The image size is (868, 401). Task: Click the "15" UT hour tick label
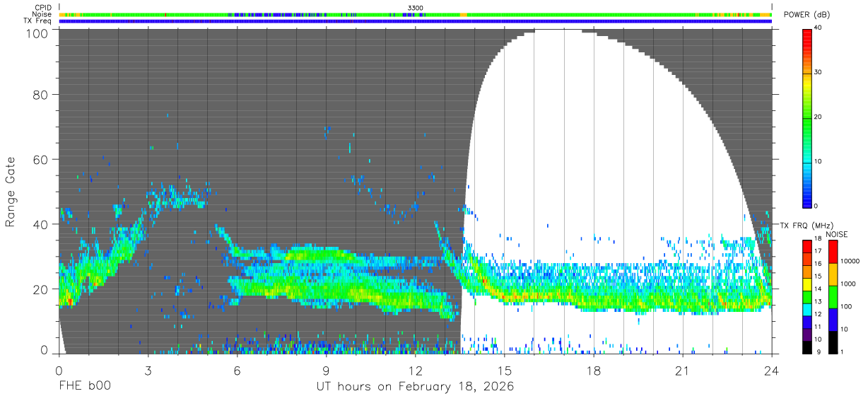pyautogui.click(x=505, y=371)
